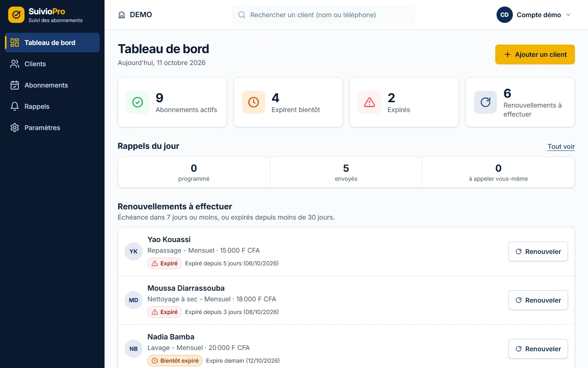Click the Abonnements calendar icon
The height and width of the screenshot is (368, 588).
15,85
